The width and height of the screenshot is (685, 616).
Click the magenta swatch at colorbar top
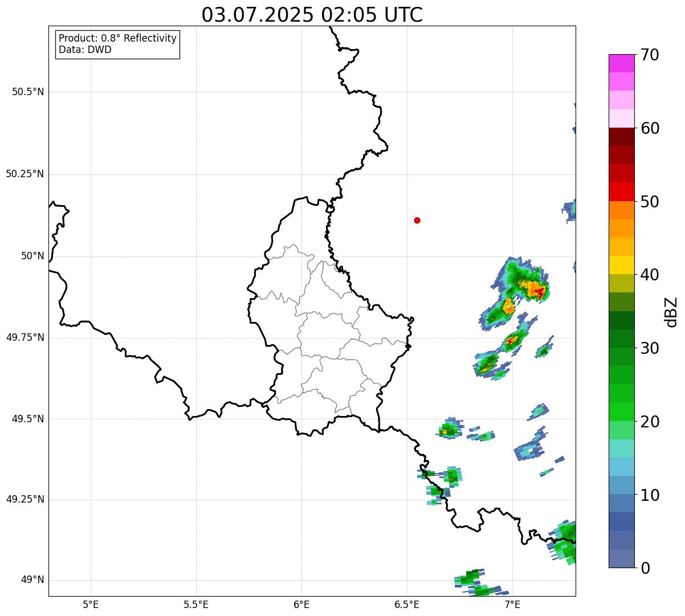[621, 63]
